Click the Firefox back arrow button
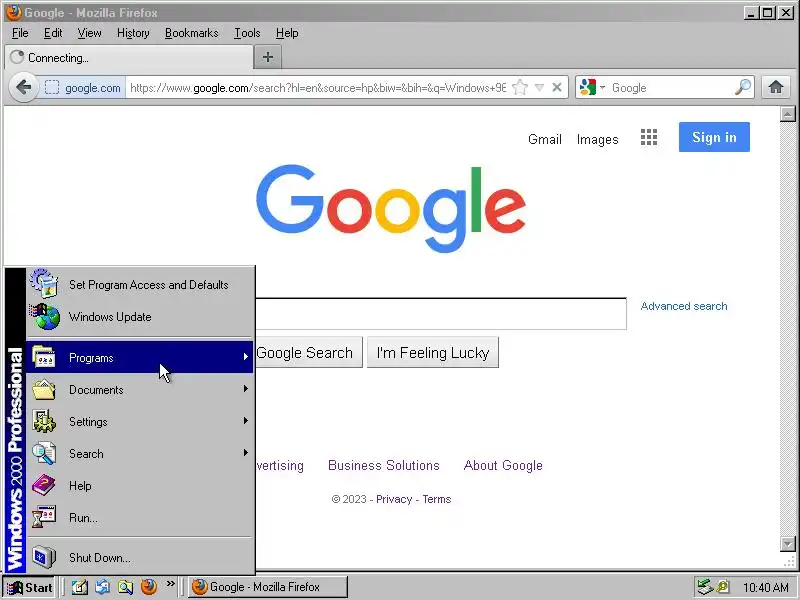 (x=23, y=87)
